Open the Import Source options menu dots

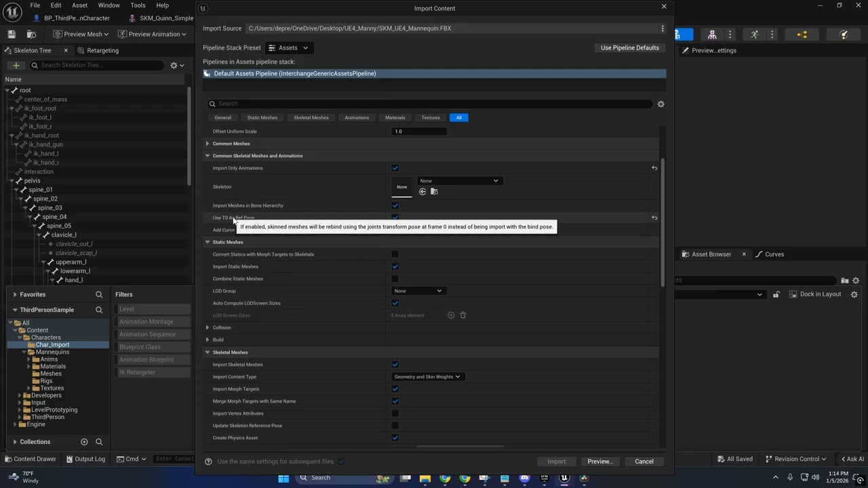click(x=662, y=28)
